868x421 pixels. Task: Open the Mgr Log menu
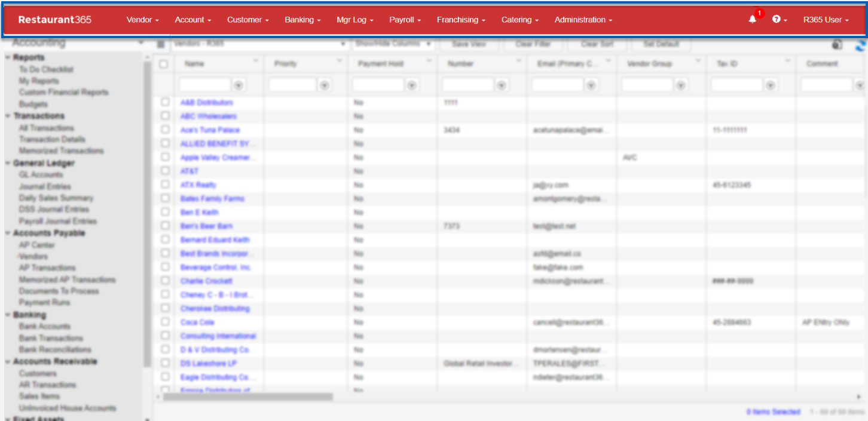click(355, 20)
